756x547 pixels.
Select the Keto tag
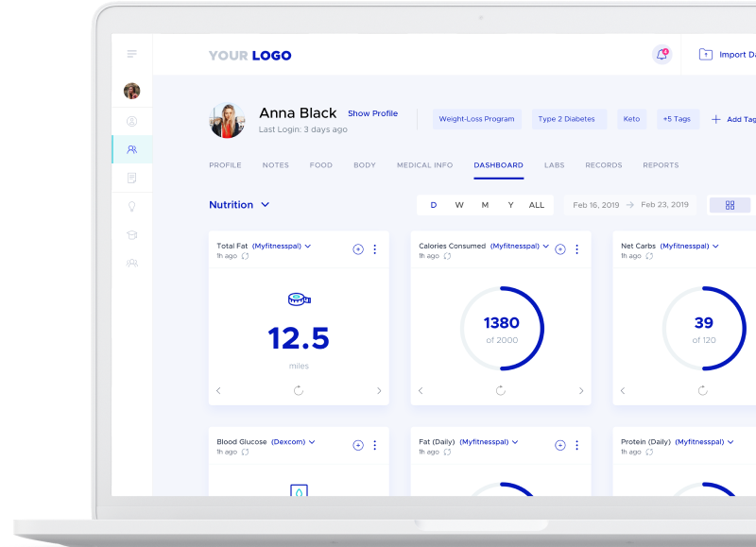point(631,119)
